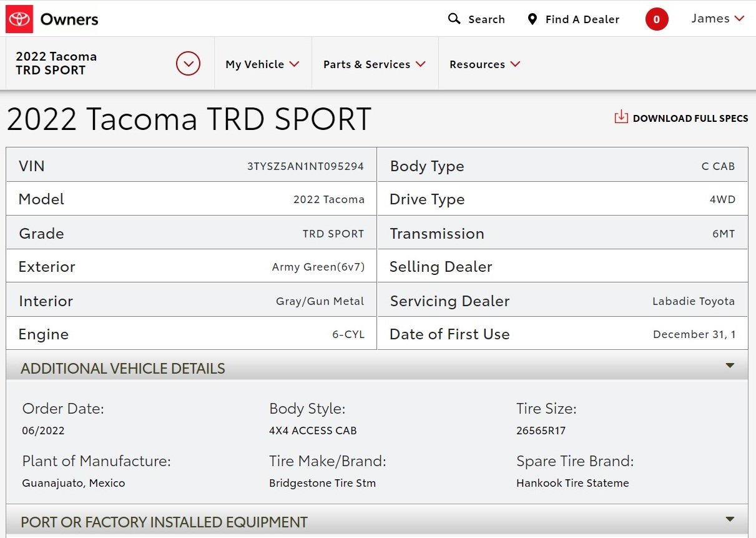The height and width of the screenshot is (538, 756).
Task: Click DOWNLOAD FULL SPECS link
Action: (x=690, y=118)
